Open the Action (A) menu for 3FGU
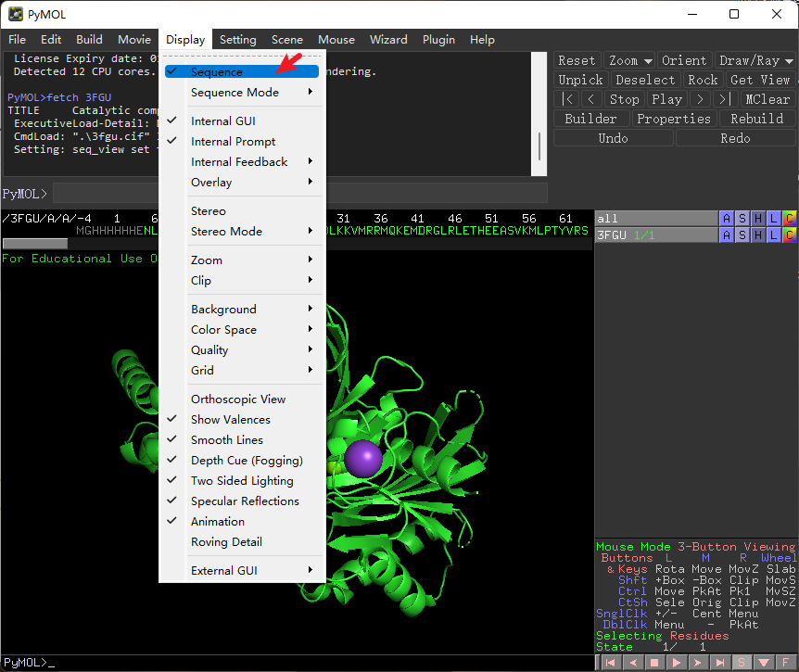799x672 pixels. tap(727, 235)
